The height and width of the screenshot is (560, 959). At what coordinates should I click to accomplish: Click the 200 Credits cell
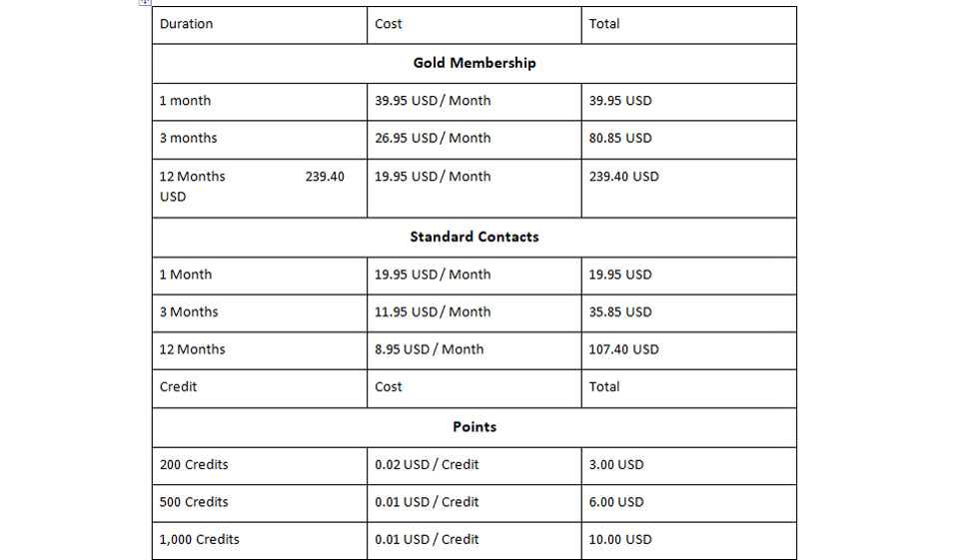194,465
